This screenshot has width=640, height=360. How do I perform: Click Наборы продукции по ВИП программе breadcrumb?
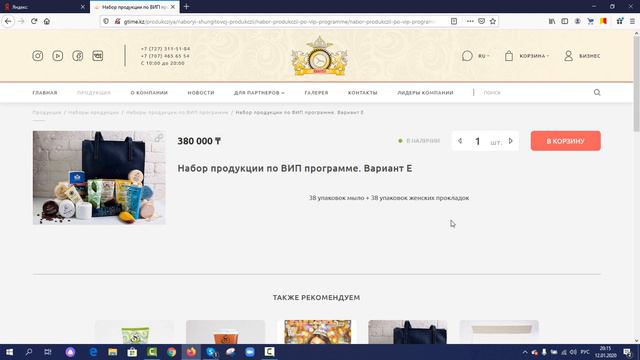click(177, 112)
